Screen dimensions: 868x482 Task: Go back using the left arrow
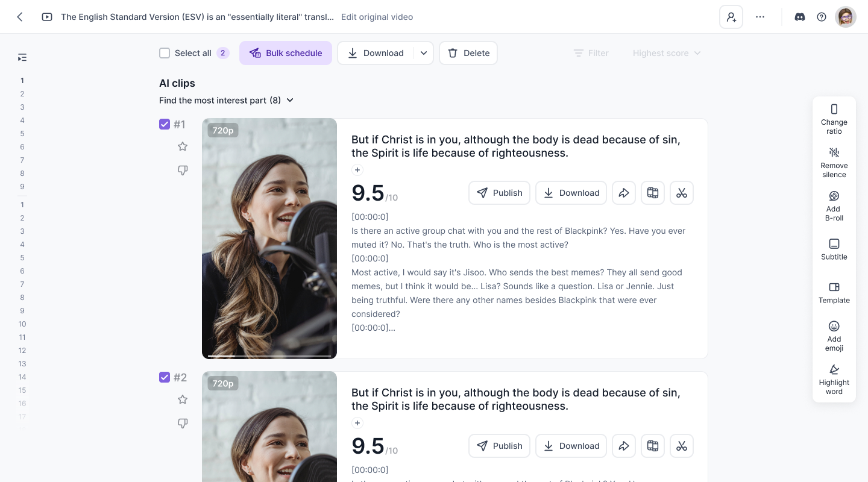(20, 17)
